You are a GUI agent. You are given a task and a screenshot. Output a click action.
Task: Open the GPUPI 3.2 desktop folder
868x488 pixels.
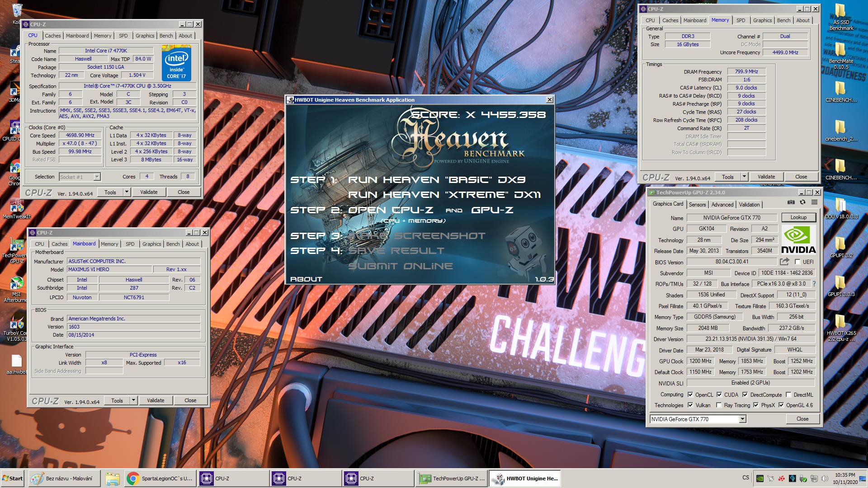(841, 247)
